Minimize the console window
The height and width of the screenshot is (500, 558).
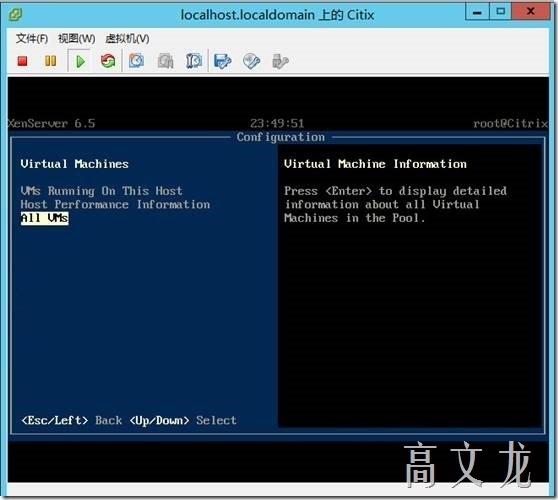[x=477, y=12]
